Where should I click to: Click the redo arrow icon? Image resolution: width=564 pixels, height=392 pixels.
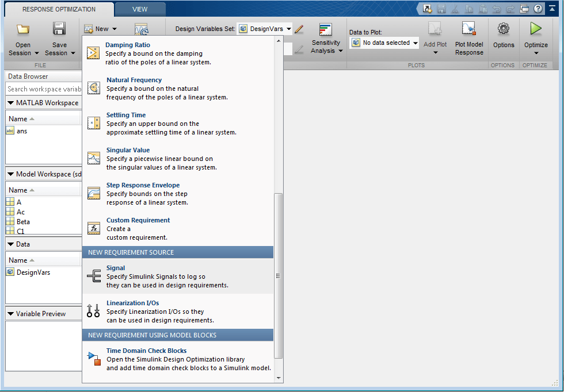point(510,9)
